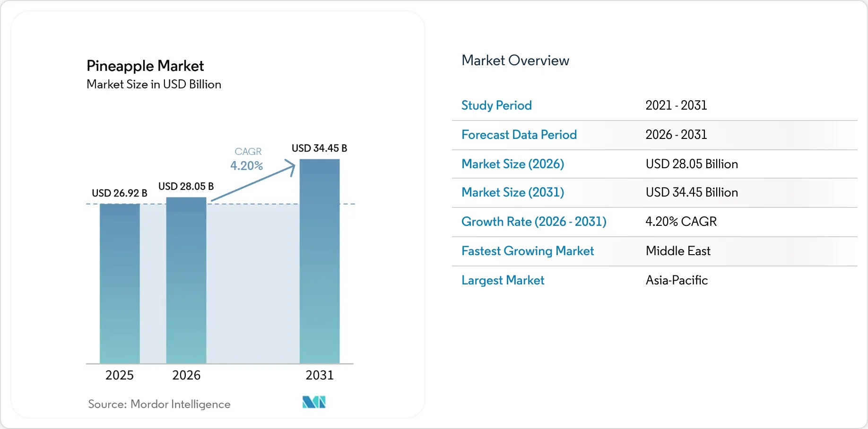868x429 pixels.
Task: Select the 2026 market size bar
Action: [x=186, y=280]
